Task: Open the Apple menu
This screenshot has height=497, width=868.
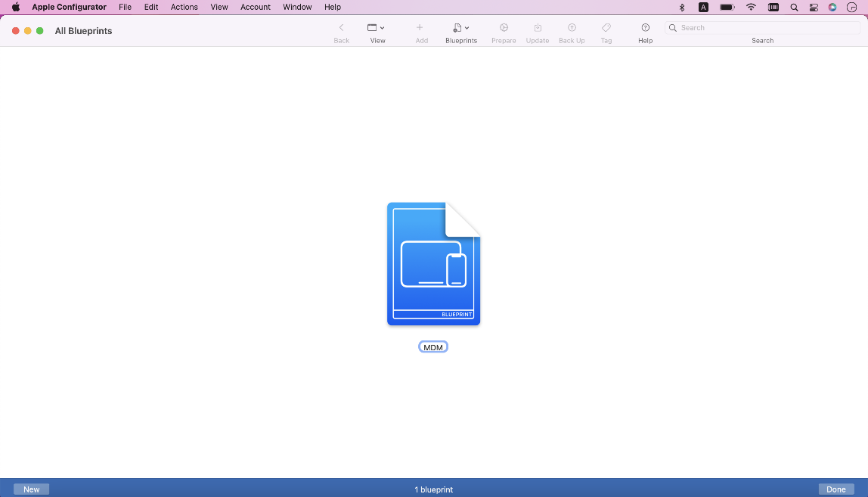Action: click(x=15, y=7)
